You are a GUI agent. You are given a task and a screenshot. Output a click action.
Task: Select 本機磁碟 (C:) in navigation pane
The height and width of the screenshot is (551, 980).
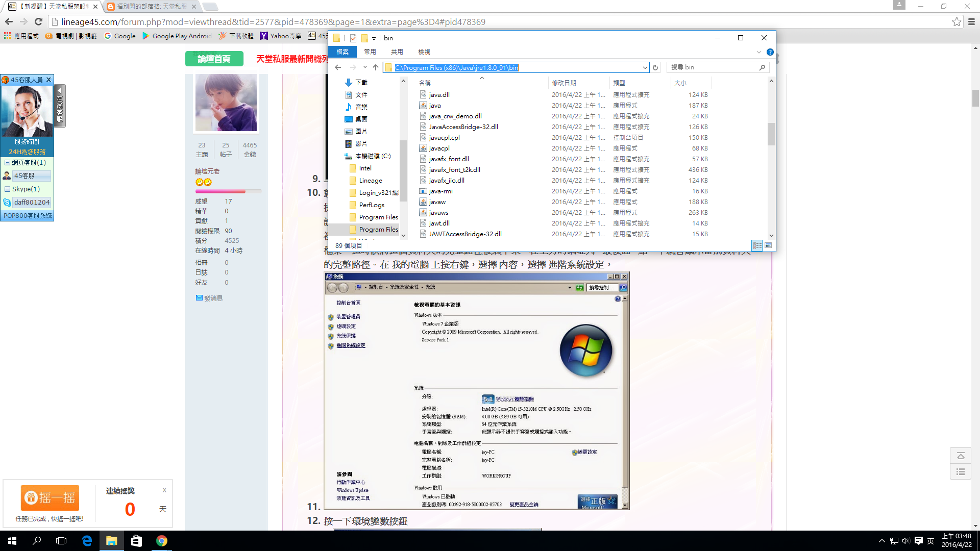point(373,156)
